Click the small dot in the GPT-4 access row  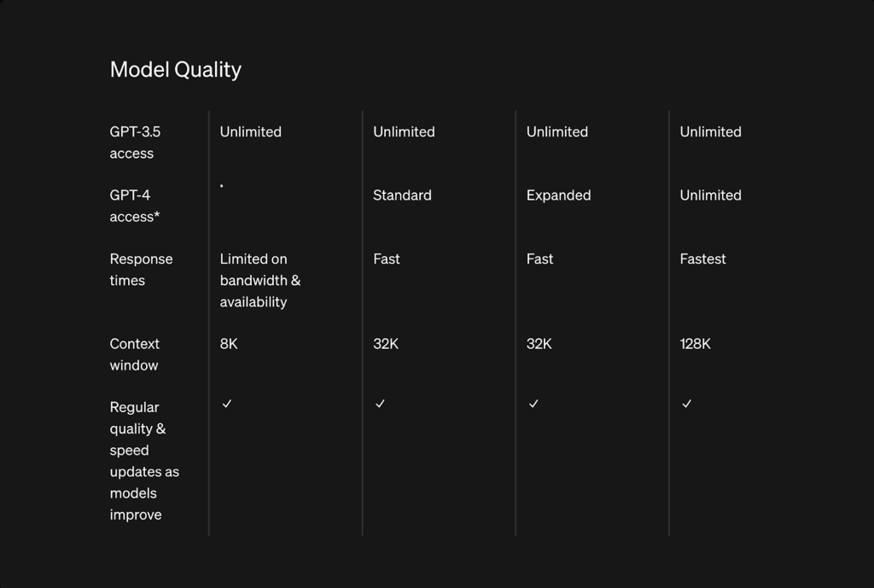pos(222,185)
